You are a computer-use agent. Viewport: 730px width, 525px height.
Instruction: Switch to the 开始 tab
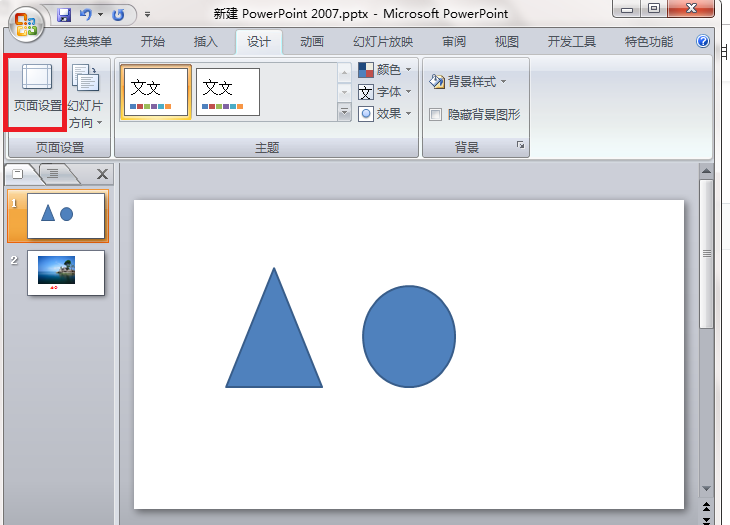153,42
